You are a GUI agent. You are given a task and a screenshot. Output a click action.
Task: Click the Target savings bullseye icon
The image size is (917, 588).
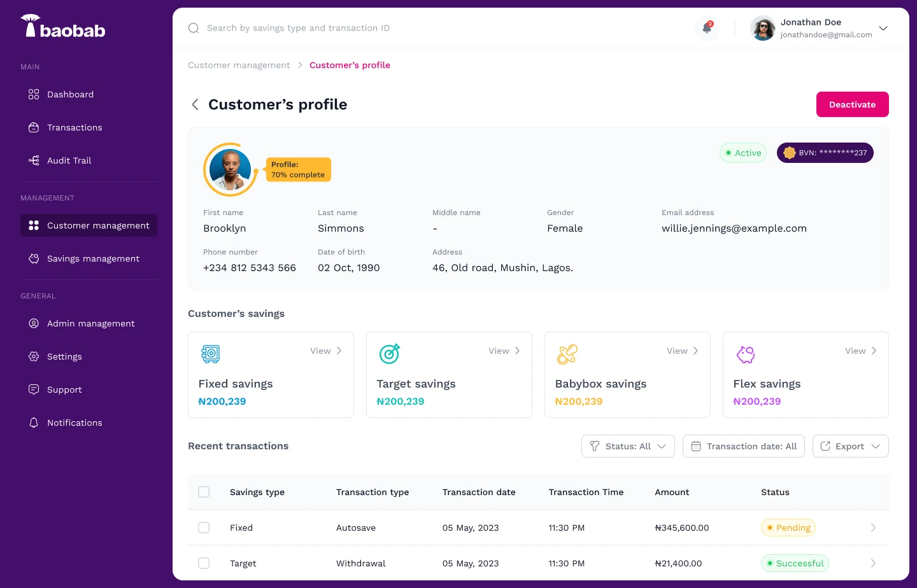coord(389,354)
